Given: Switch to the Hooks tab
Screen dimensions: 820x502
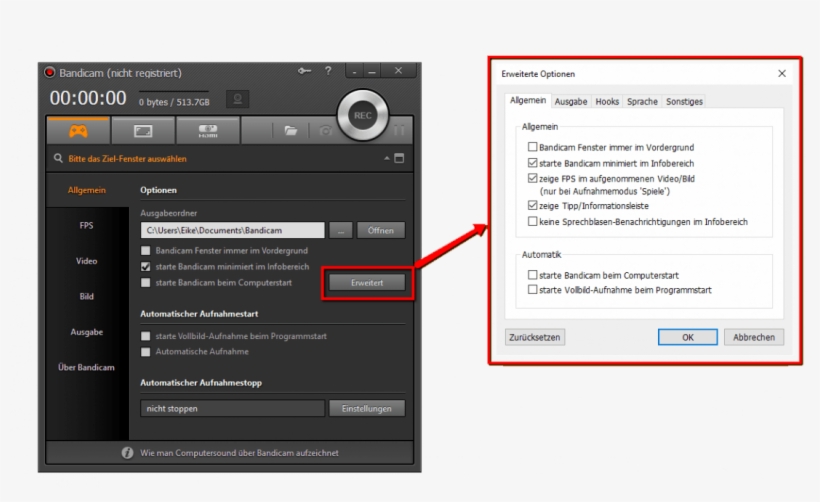Looking at the screenshot, I should tap(607, 101).
